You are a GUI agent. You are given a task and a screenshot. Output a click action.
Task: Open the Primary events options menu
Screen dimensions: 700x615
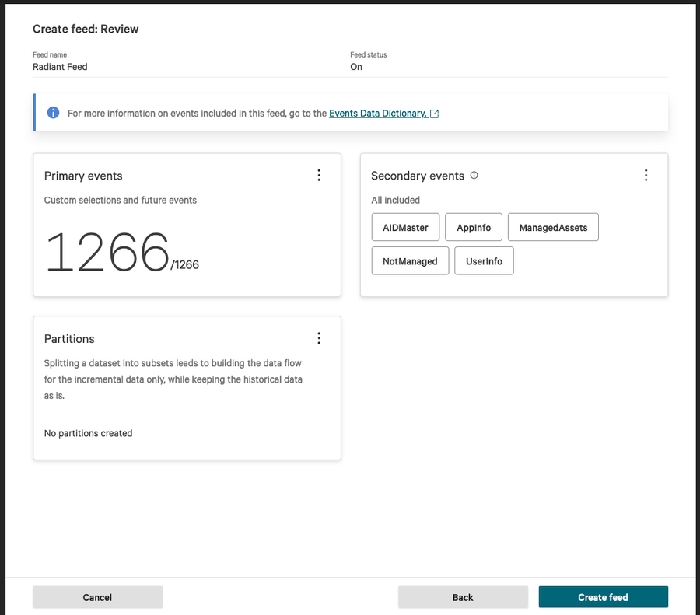[x=319, y=176]
